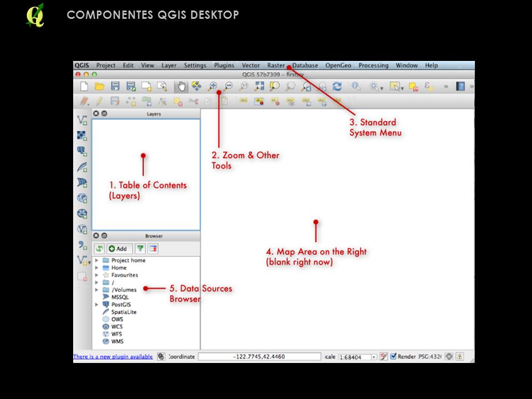Image resolution: width=532 pixels, height=399 pixels.
Task: Click the warning messages triangle icon
Action: [459, 356]
